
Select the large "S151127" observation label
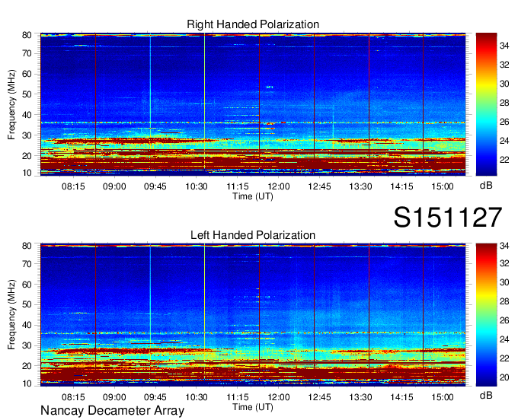point(448,217)
